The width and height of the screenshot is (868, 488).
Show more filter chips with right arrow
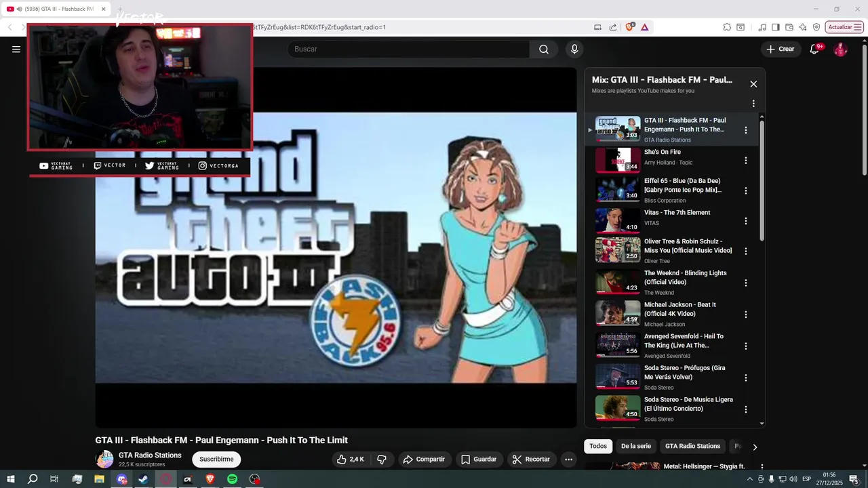click(755, 447)
